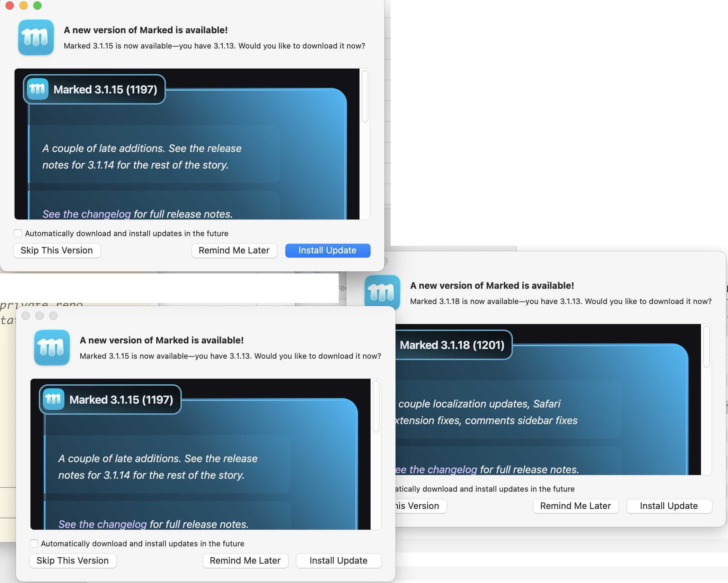Click the release notes scrollbar in the lower 3.1.15 dialog

pyautogui.click(x=376, y=406)
